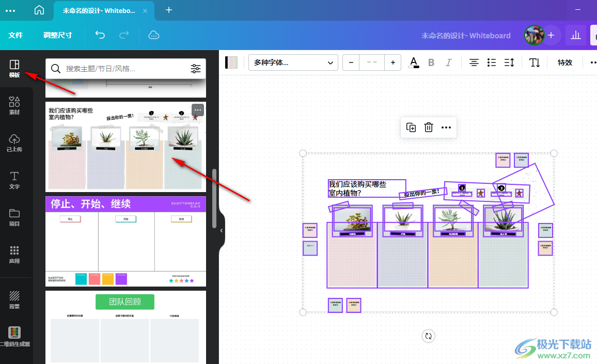The height and width of the screenshot is (364, 597).
Task: Open more toolbar options at right edge
Action: [593, 62]
